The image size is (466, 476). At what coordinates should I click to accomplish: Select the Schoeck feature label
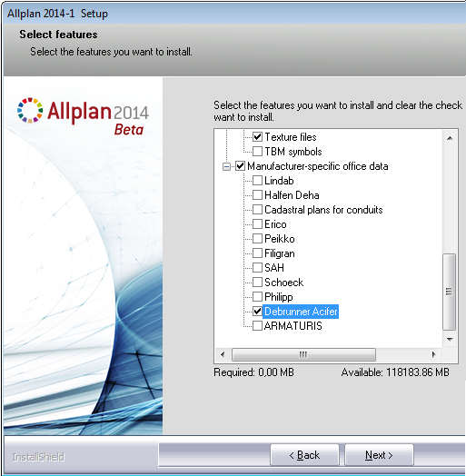coord(283,283)
